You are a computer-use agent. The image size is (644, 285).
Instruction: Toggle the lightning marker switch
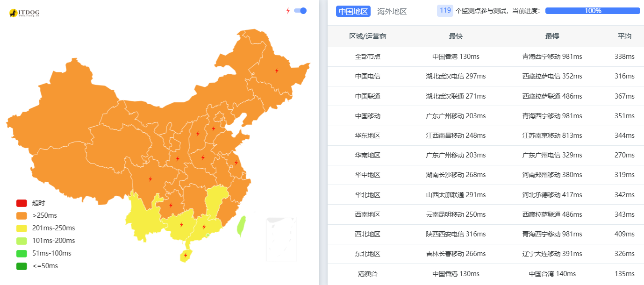300,11
